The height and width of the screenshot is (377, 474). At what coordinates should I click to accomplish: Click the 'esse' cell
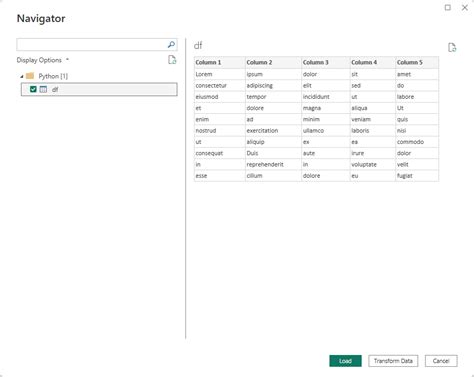click(x=220, y=176)
